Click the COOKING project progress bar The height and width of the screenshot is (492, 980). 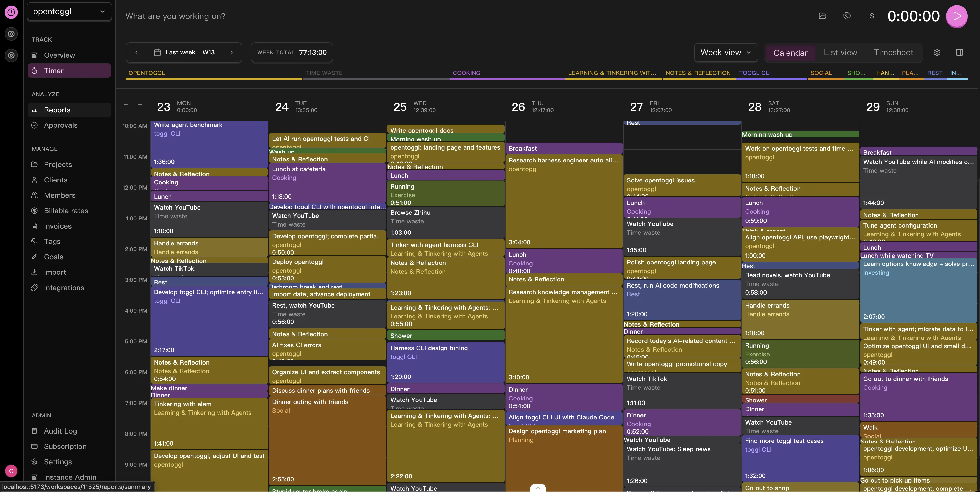point(507,79)
